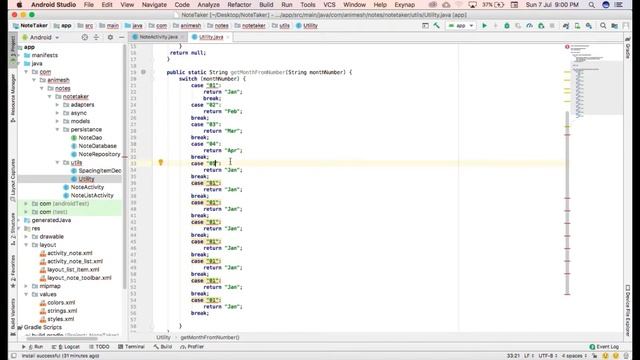Open Project panel settings gear
Screen dimensions: 640x360
pos(110,37)
